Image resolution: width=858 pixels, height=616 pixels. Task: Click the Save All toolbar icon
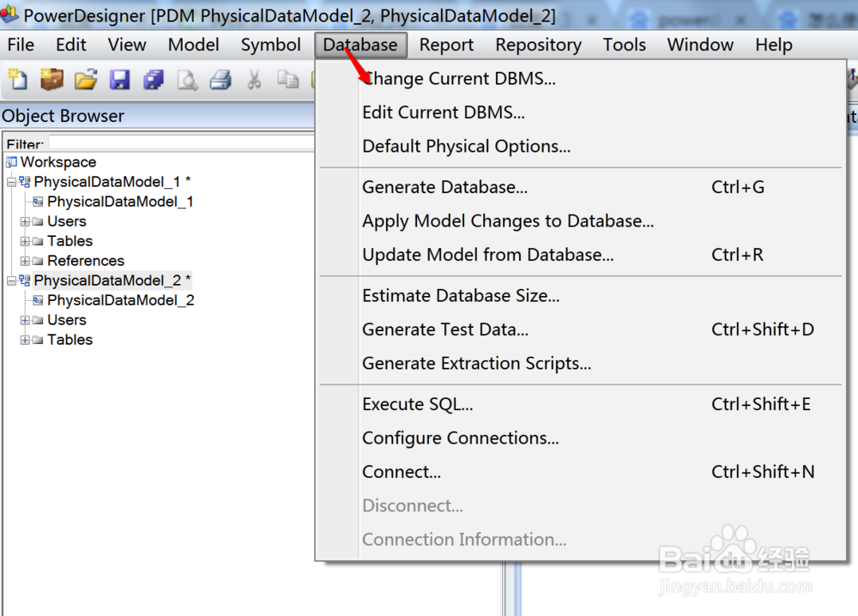pos(154,80)
